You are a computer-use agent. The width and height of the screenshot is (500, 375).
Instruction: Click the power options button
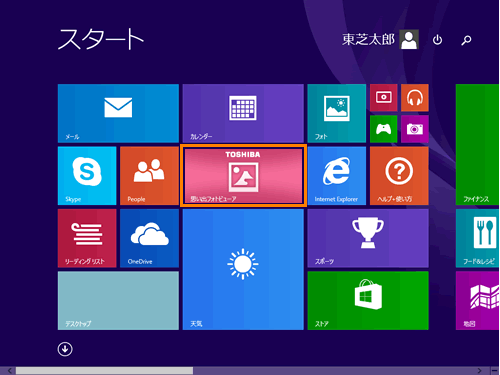click(437, 40)
